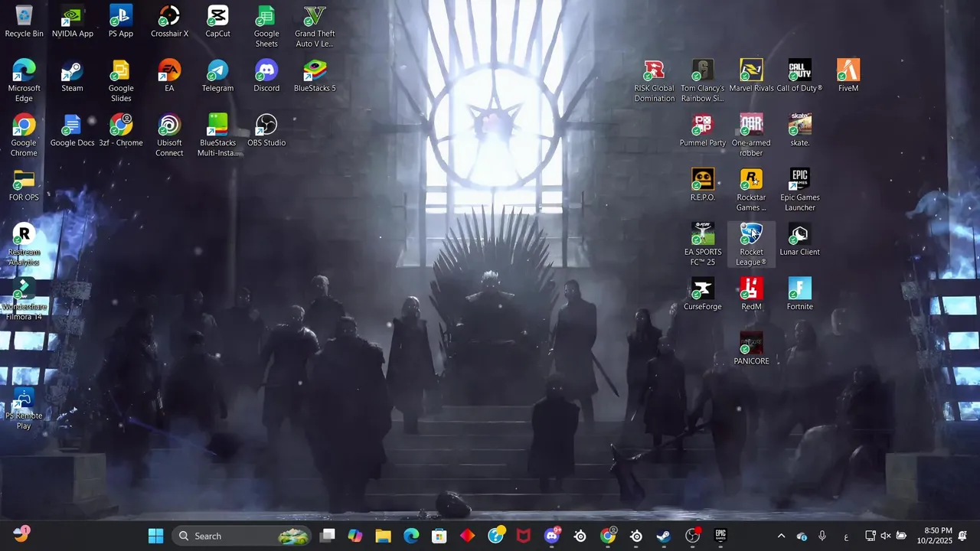Open the Wondershare Filmora 14 shortcut
Viewport: 980px width, 551px height.
[x=24, y=299]
